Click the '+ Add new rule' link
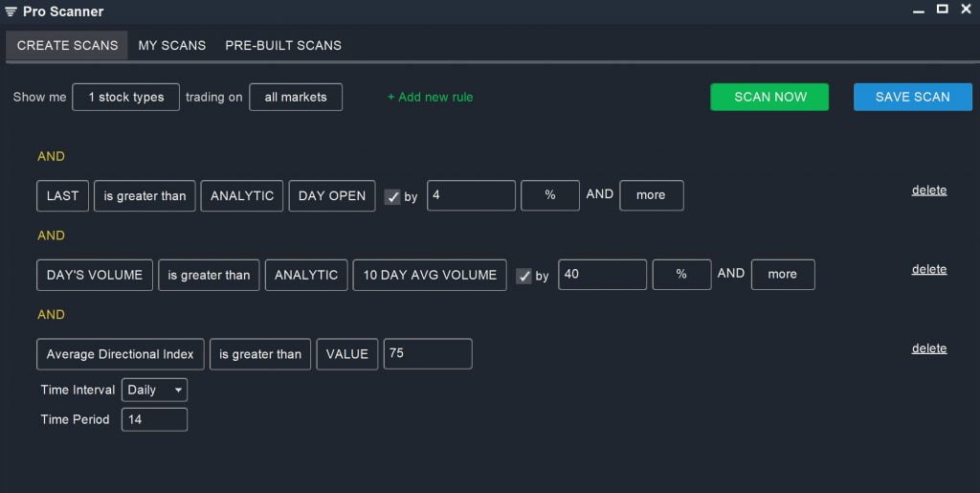Image resolution: width=980 pixels, height=493 pixels. point(430,97)
